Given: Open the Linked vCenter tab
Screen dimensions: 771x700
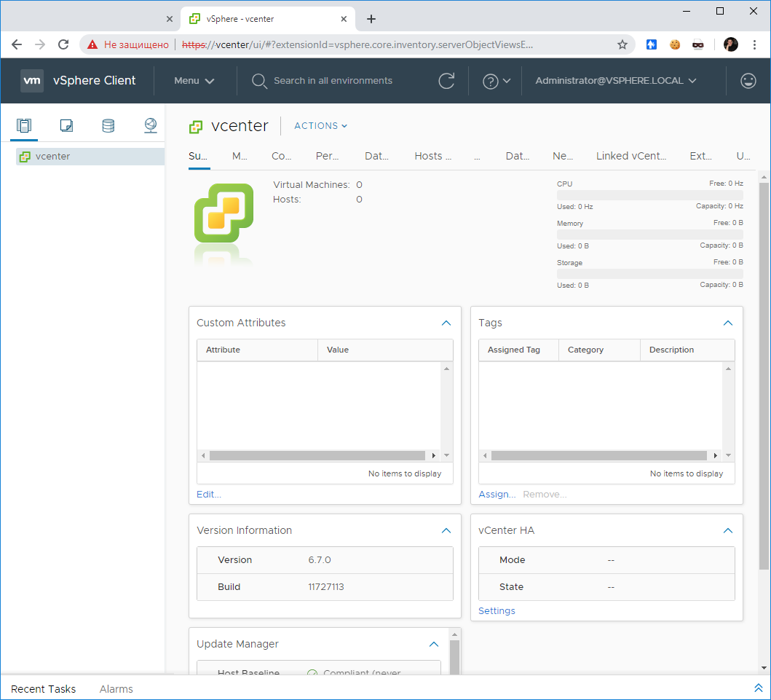Looking at the screenshot, I should click(x=631, y=157).
